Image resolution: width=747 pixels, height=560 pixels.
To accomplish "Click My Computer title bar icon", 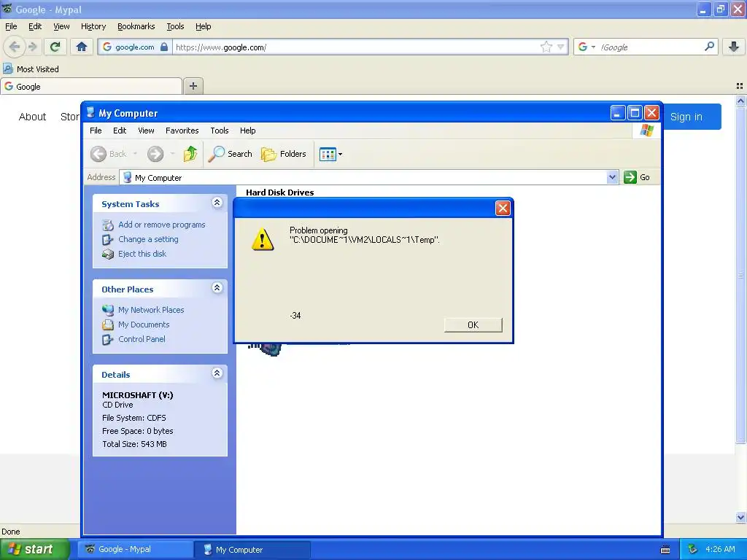I will point(90,113).
